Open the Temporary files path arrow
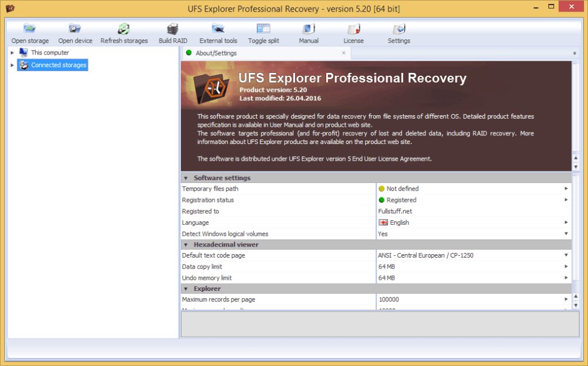Viewport: 588px width, 366px height. (x=566, y=188)
